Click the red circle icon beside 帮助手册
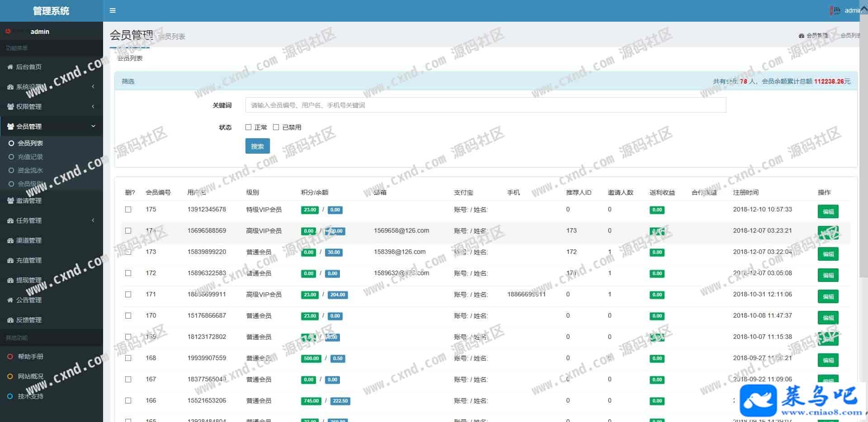Screen dimensions: 868x422 (10, 356)
